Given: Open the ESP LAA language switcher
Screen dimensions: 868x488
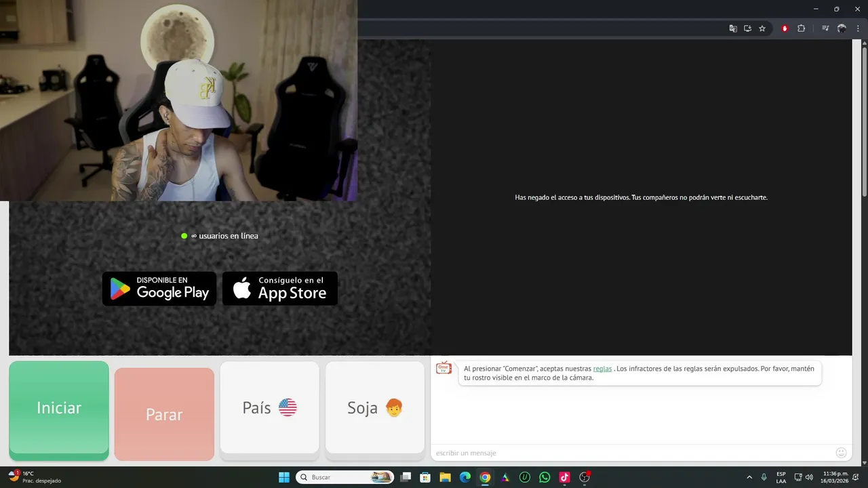Looking at the screenshot, I should click(x=781, y=477).
